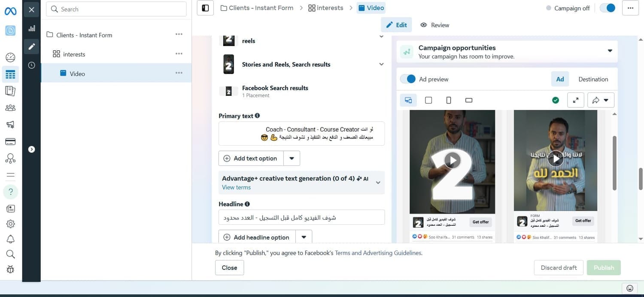Open the top-right more options ellipsis
This screenshot has width=644, height=297.
[x=630, y=8]
